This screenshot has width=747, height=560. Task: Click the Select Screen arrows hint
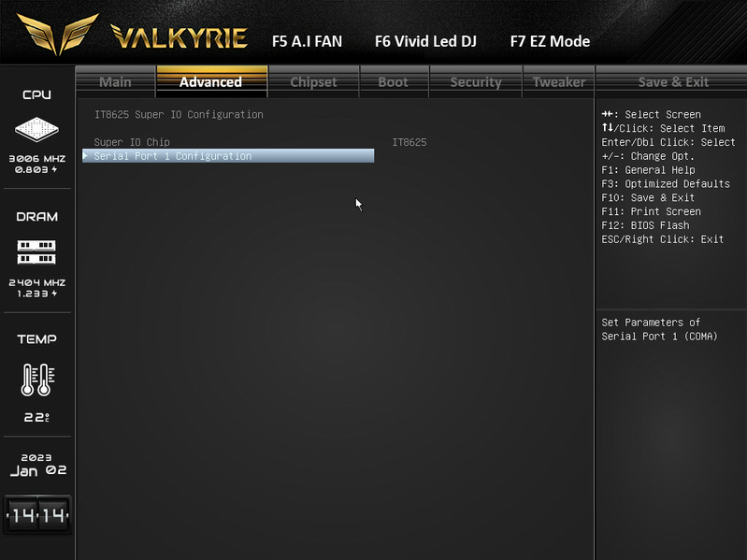pyautogui.click(x=651, y=114)
